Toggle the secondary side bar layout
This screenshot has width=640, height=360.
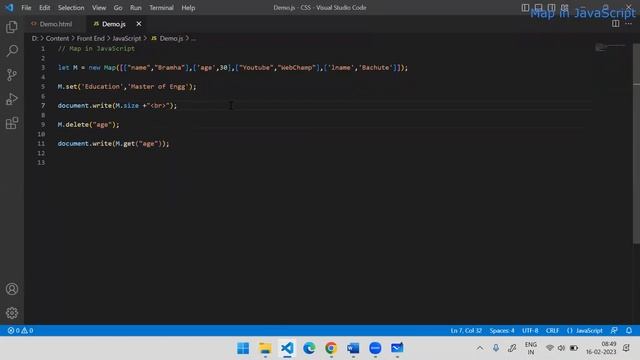tap(551, 7)
